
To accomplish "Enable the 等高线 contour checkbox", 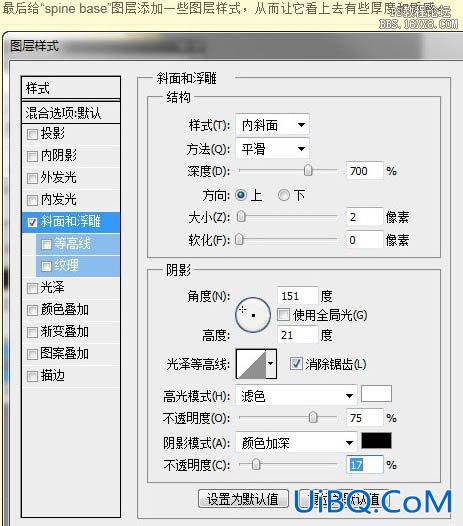I will tap(46, 244).
